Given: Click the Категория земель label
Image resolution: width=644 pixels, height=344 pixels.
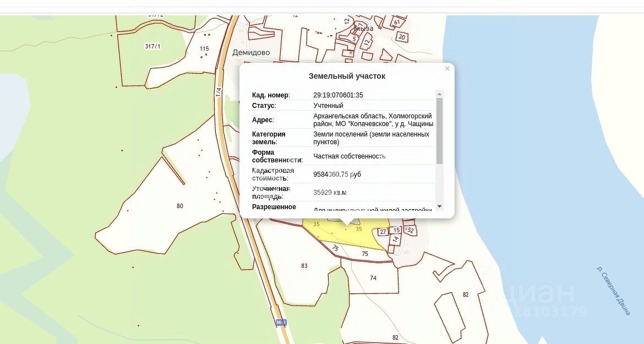Looking at the screenshot, I should [269, 138].
